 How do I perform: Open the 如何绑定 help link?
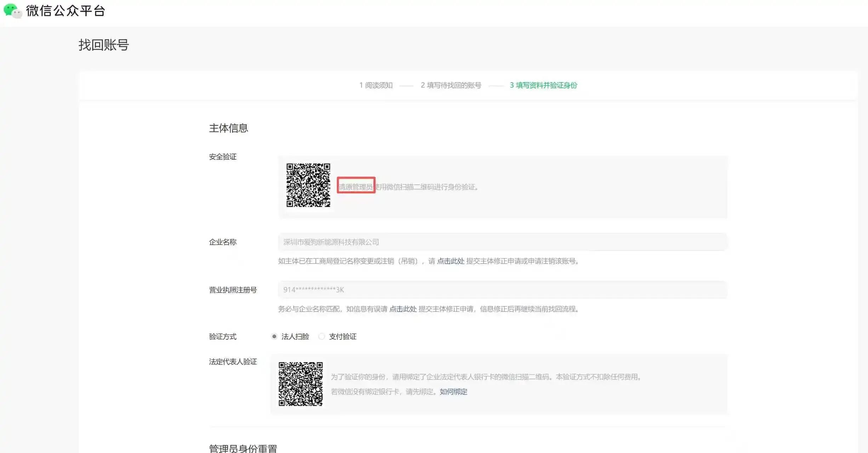pyautogui.click(x=453, y=392)
